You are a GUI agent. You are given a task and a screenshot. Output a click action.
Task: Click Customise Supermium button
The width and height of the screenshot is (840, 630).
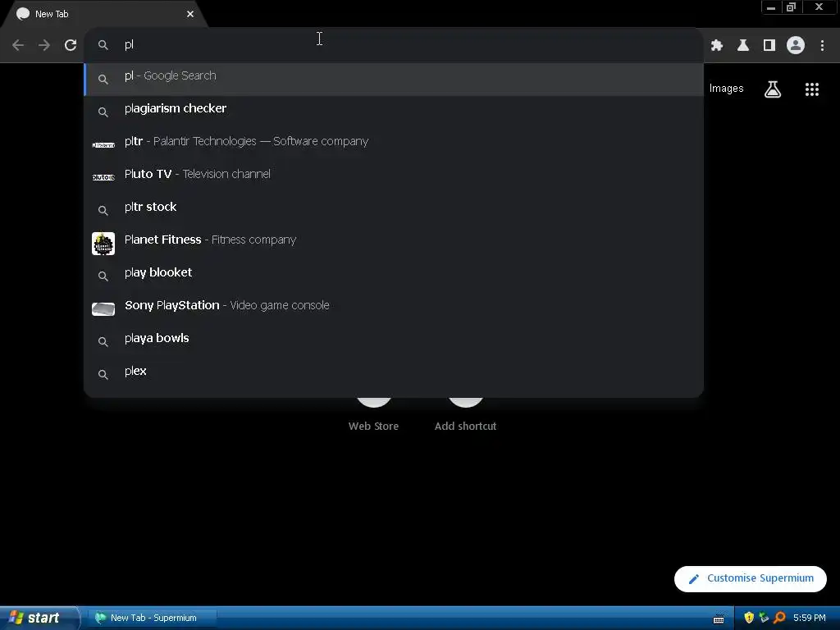click(750, 578)
